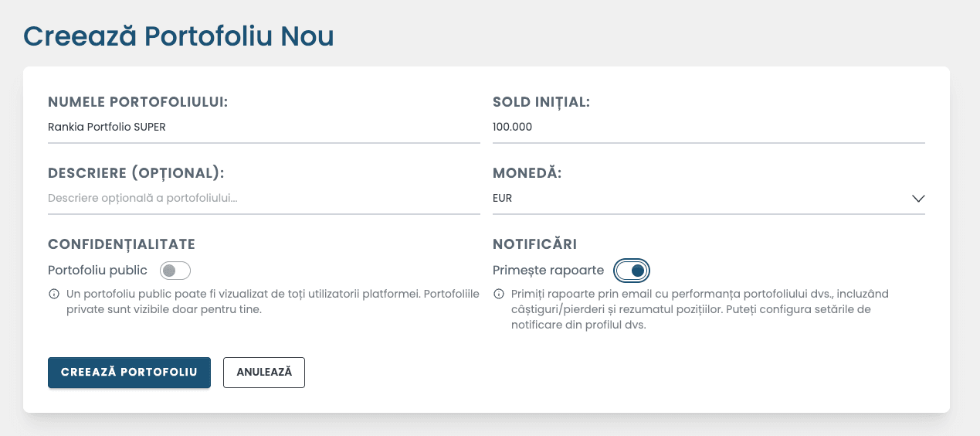Click the initial balance field showing 100.000
Image resolution: width=980 pixels, height=436 pixels.
(x=707, y=127)
